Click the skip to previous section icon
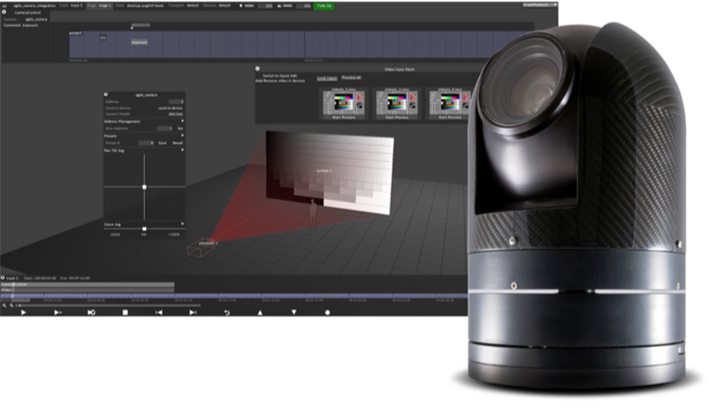Viewport: 725px width, 417px height. (x=158, y=313)
